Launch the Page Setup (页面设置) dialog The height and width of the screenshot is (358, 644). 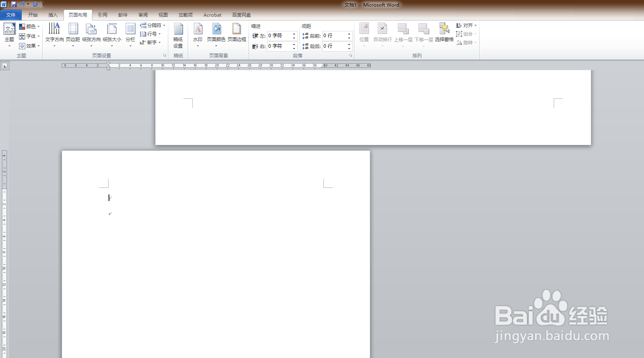click(x=164, y=55)
